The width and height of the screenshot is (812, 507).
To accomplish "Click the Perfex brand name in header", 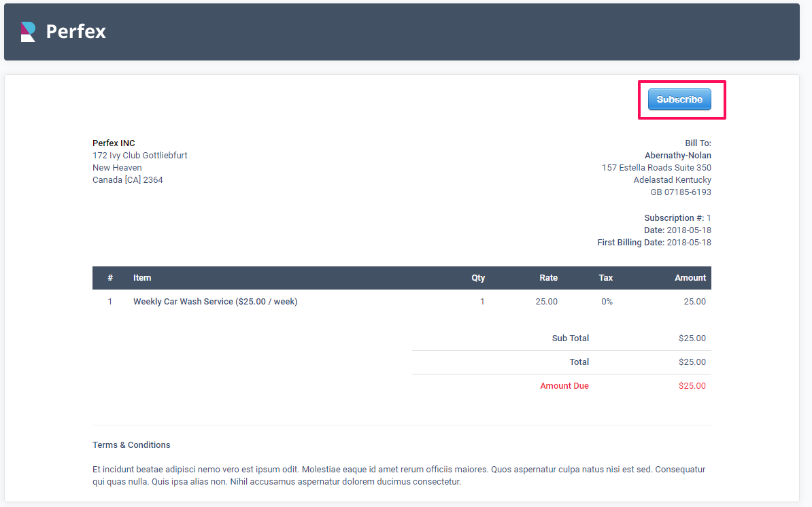I will point(75,31).
